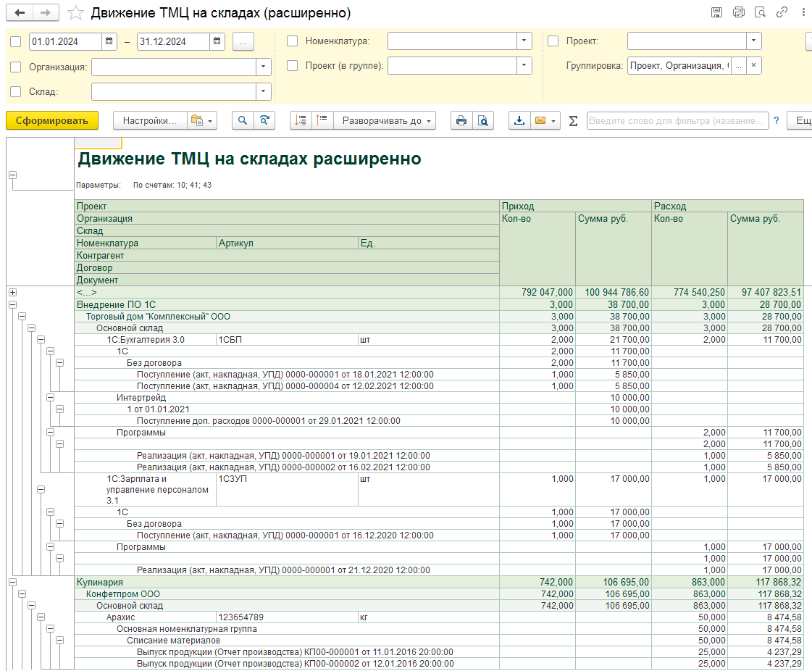Expand all groups icon
812x671 pixels.
click(322, 121)
